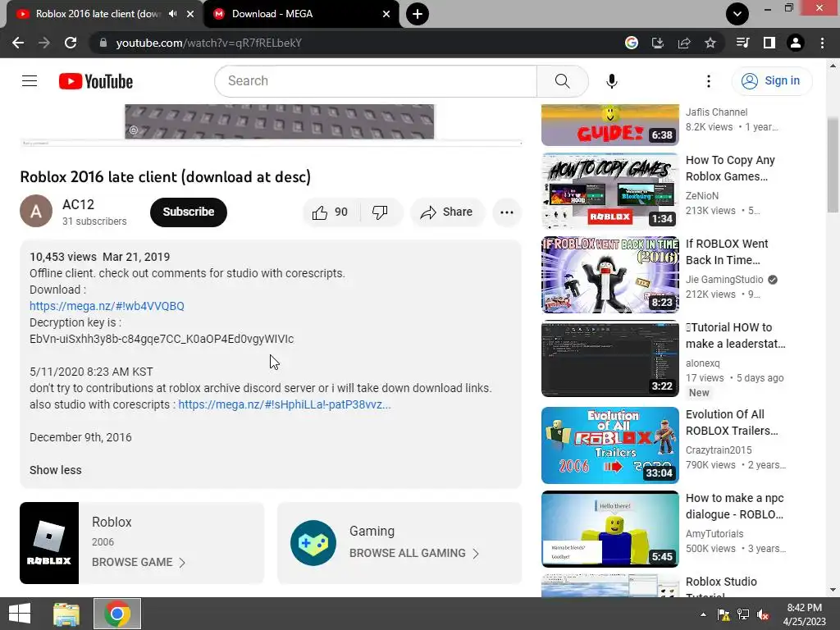Open the GUIDE video thumbnail by Jaflis Channel
Viewport: 840px width, 630px height.
click(x=609, y=125)
